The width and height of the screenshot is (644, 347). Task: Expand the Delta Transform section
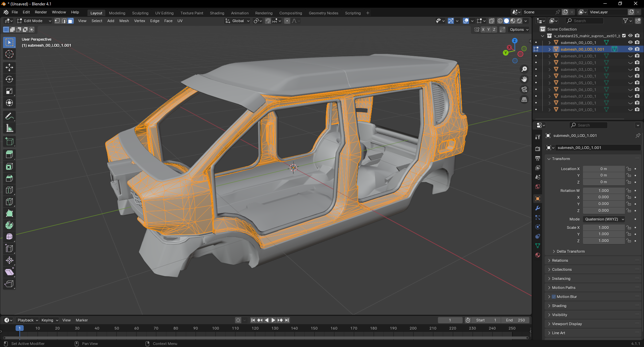(570, 251)
